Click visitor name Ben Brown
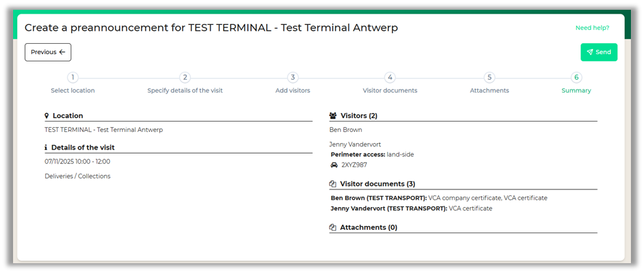 (x=345, y=130)
